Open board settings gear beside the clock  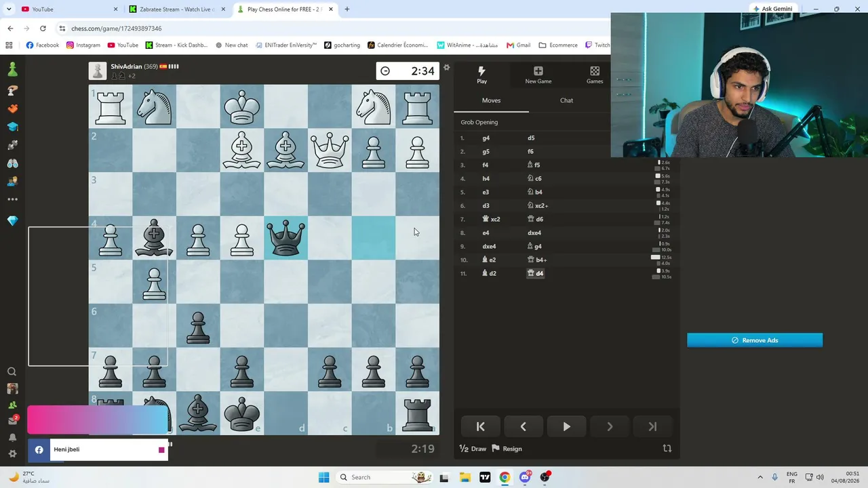pos(446,67)
